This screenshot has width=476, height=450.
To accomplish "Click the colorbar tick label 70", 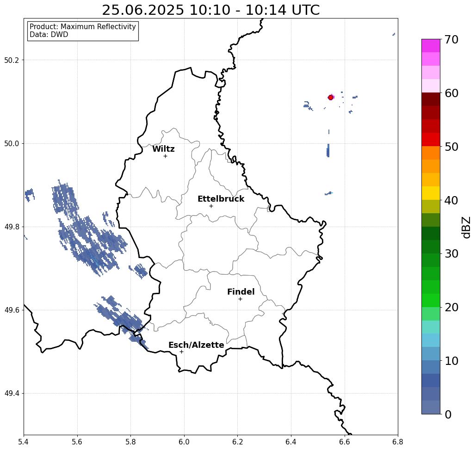I will [451, 39].
